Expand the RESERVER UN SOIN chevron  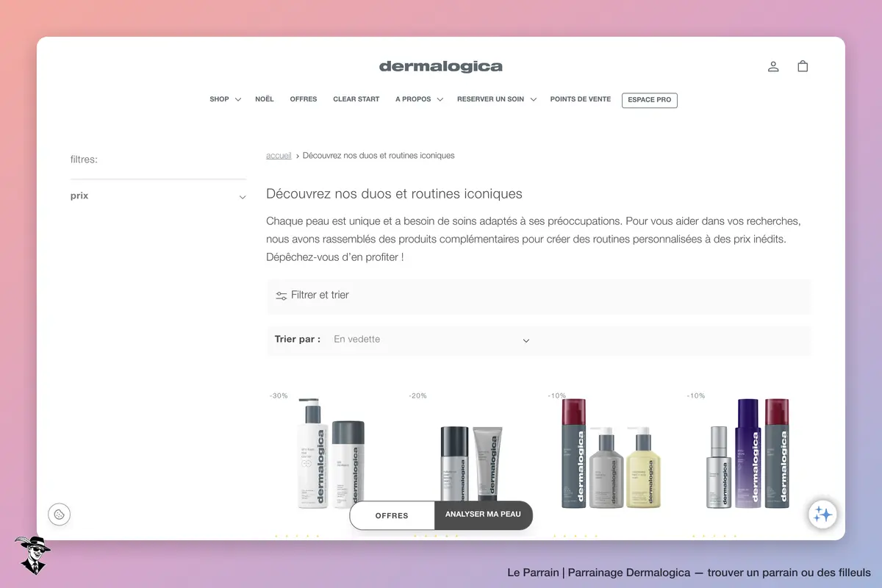point(534,100)
